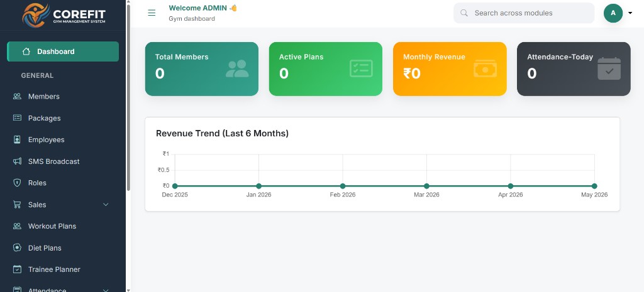
Task: Focus the Search across modules field
Action: [524, 13]
